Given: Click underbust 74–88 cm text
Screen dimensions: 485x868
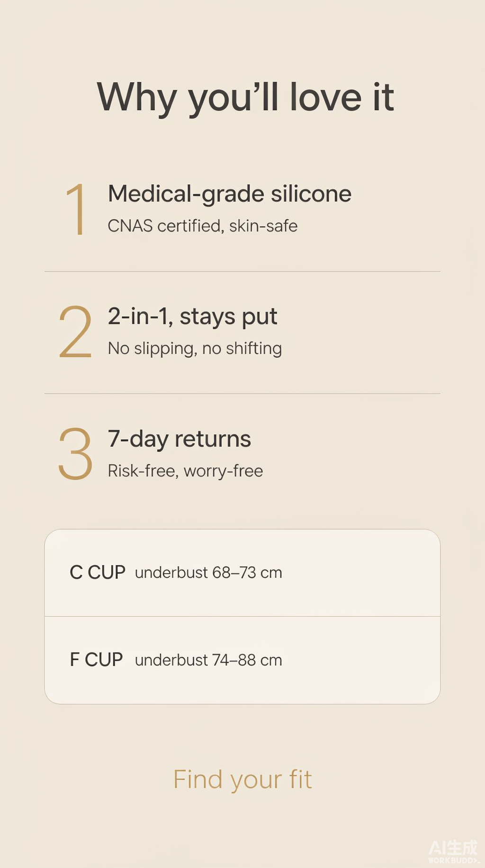Looking at the screenshot, I should click(x=208, y=660).
